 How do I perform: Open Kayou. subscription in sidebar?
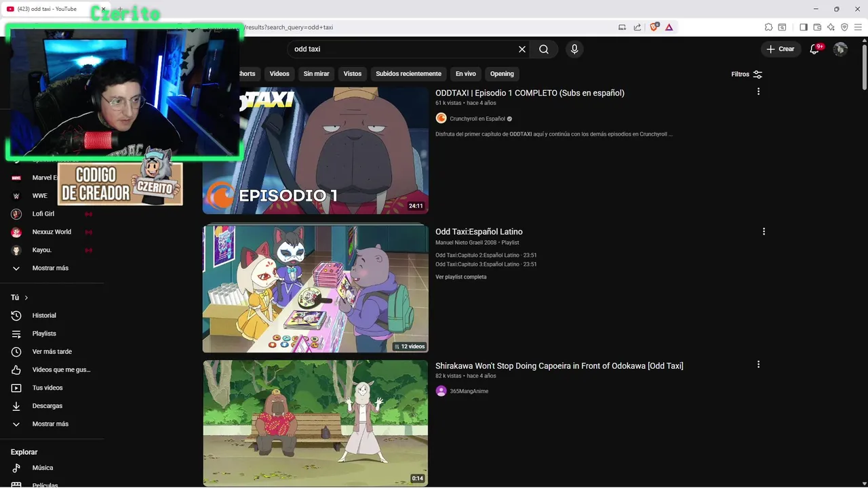[x=52, y=249]
